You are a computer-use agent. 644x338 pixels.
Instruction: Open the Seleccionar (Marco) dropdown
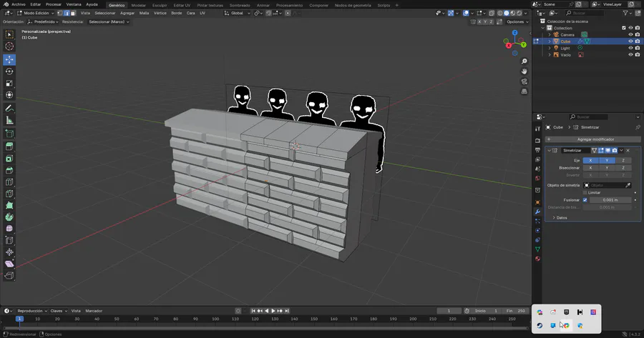click(109, 21)
